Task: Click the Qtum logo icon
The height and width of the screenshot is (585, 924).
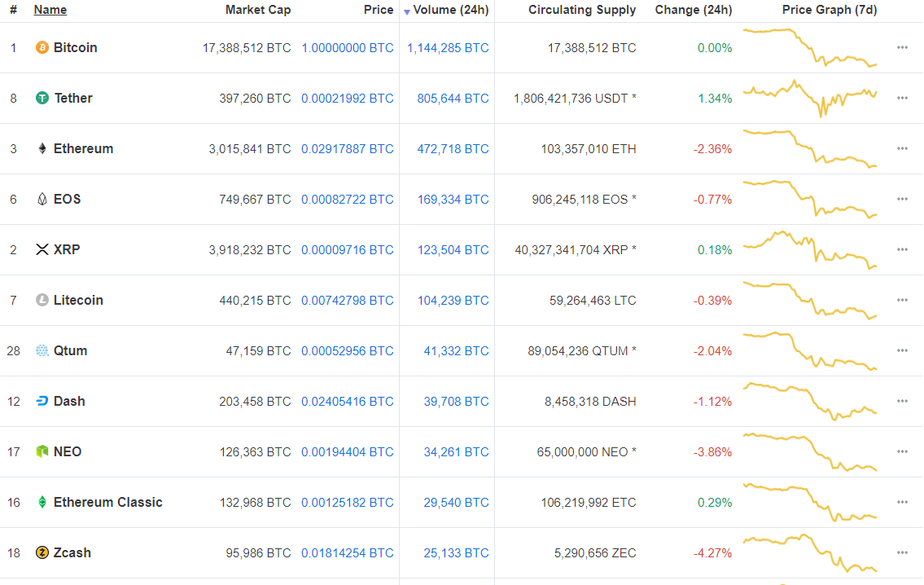Action: click(x=42, y=351)
